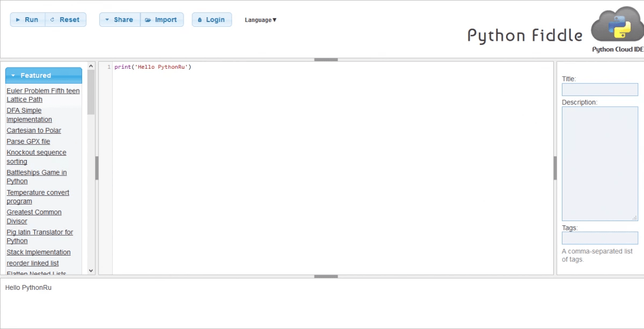The width and height of the screenshot is (644, 329).
Task: Collapse the Featured panel header
Action: tap(44, 76)
